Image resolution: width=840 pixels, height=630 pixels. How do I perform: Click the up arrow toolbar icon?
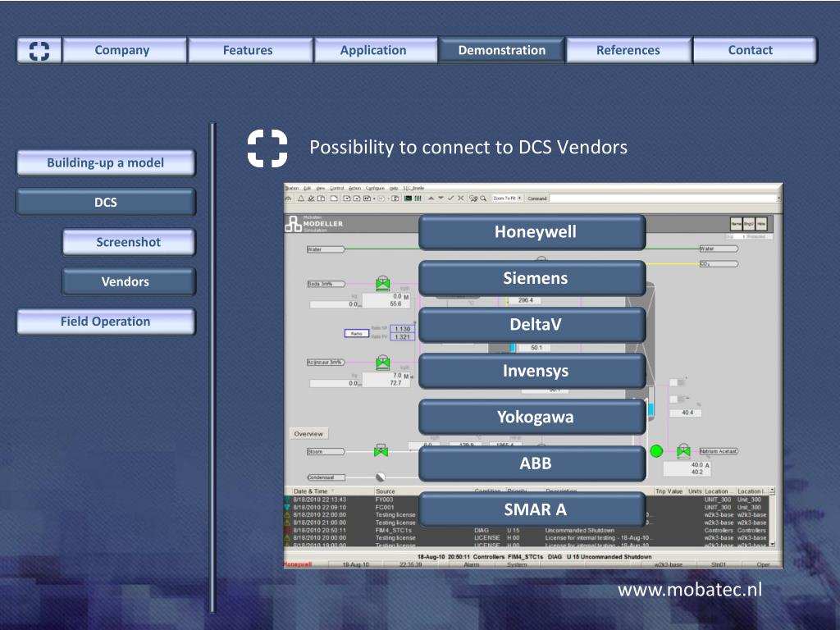pos(431,199)
